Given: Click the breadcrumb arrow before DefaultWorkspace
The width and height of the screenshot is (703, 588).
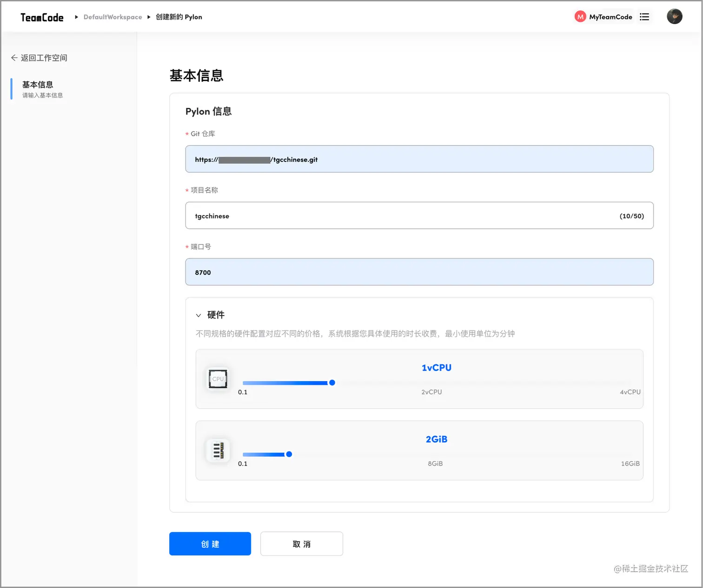Looking at the screenshot, I should coord(76,17).
